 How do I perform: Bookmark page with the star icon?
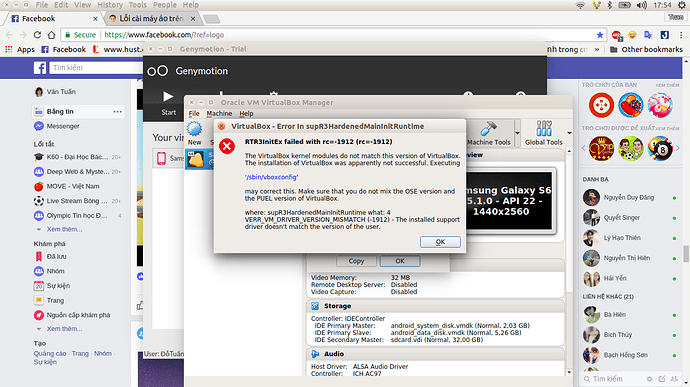(599, 35)
